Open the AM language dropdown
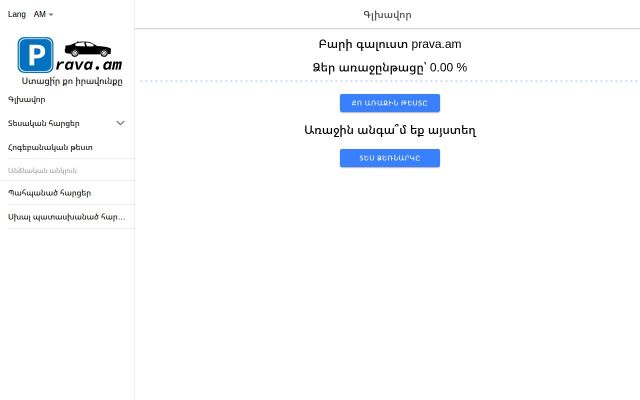The height and width of the screenshot is (400, 640). click(43, 14)
